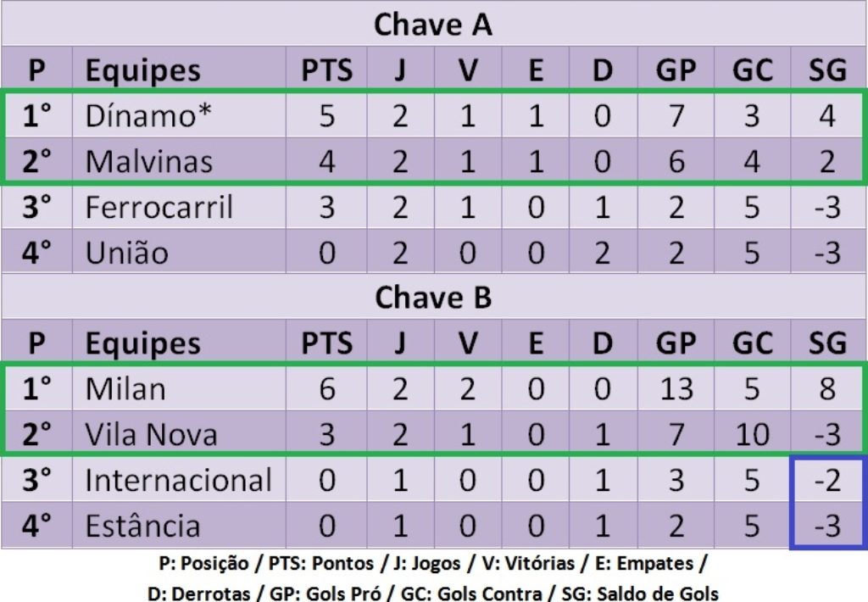Image resolution: width=868 pixels, height=602 pixels.
Task: Click the GP header in Chave B
Action: pyautogui.click(x=676, y=343)
